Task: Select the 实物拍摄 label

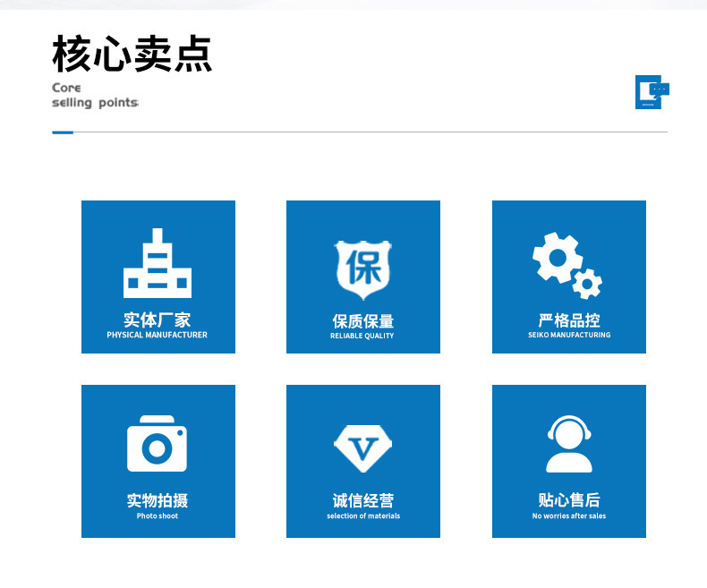Action: 157,500
